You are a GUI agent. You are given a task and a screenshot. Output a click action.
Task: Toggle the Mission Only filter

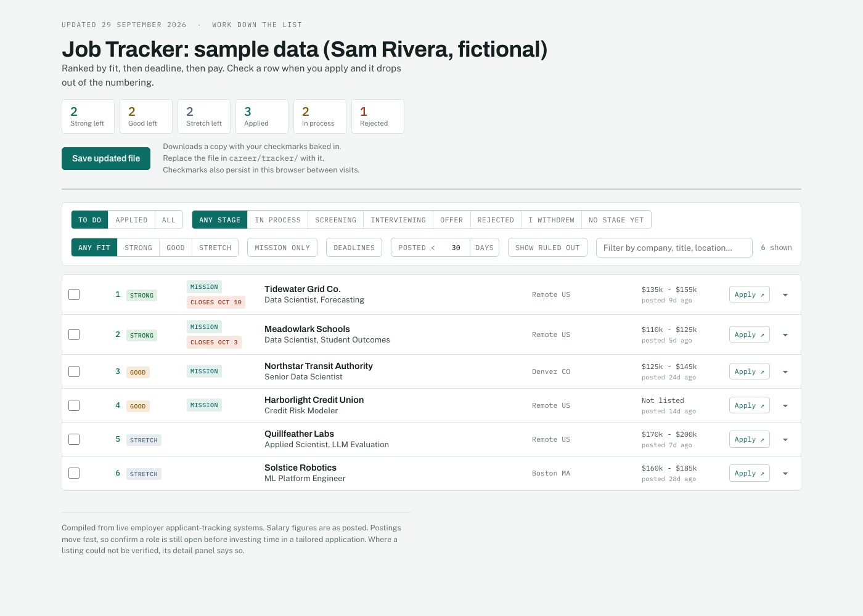coord(282,248)
